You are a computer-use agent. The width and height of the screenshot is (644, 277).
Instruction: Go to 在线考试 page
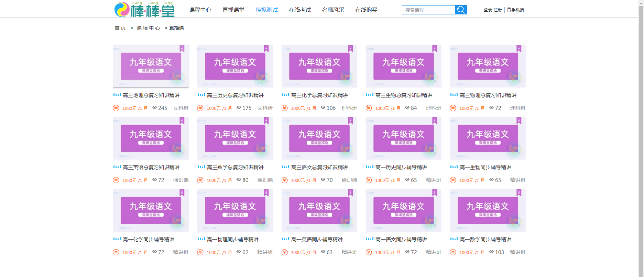pyautogui.click(x=300, y=10)
